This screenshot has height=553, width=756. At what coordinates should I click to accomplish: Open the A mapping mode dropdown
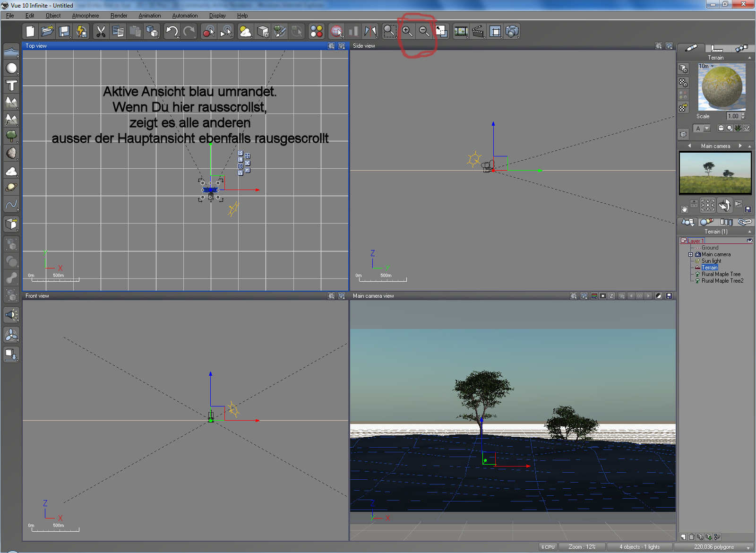pos(703,128)
